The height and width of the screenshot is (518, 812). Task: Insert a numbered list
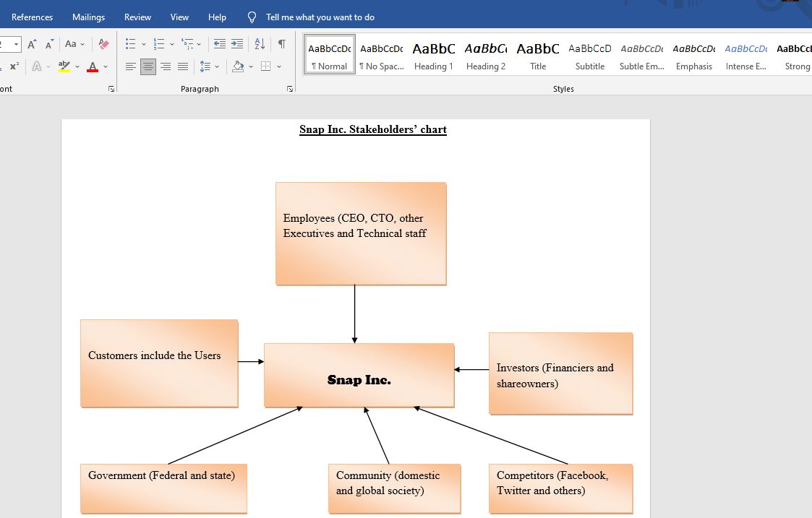coord(159,44)
